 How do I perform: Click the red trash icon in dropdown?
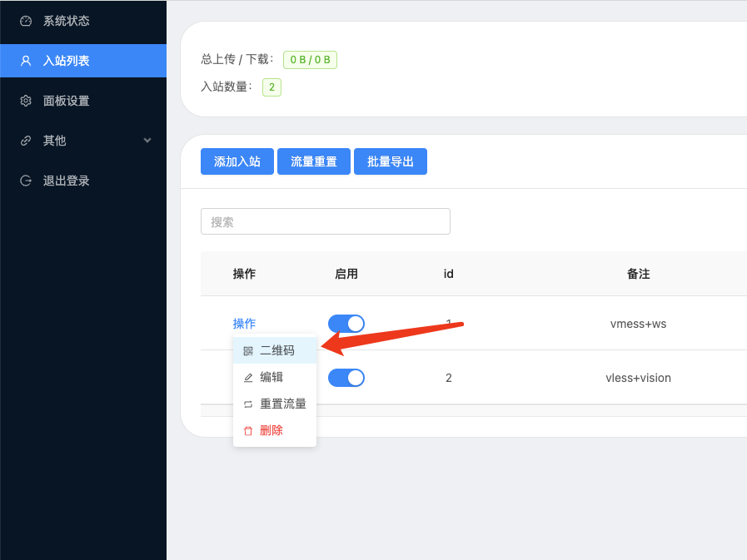pos(248,431)
